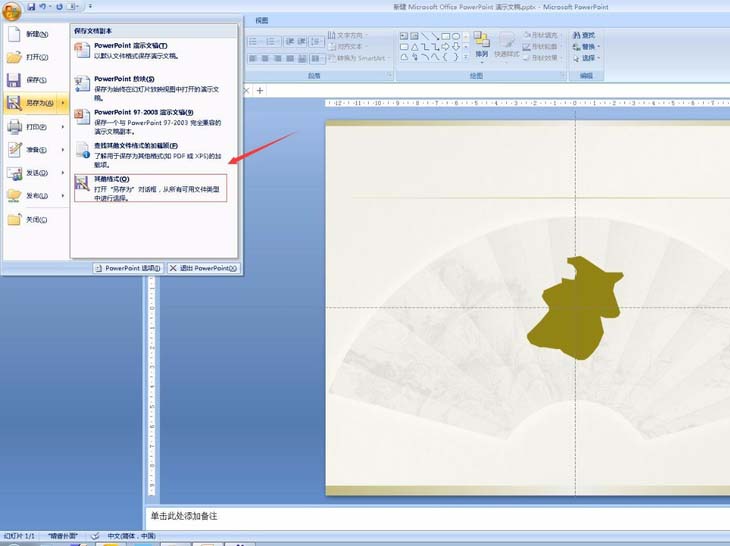
Task: Click the align text left icon
Action: pyautogui.click(x=253, y=59)
